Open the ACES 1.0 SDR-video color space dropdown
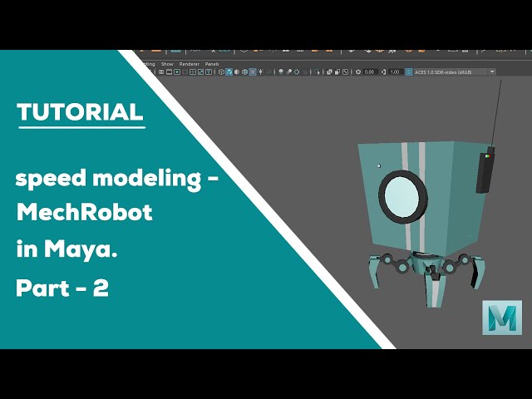 455,72
